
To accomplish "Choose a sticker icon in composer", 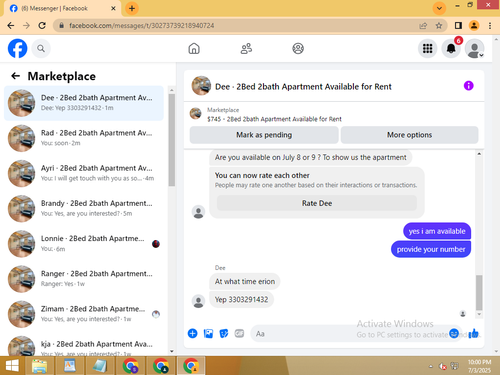I will pos(224,333).
